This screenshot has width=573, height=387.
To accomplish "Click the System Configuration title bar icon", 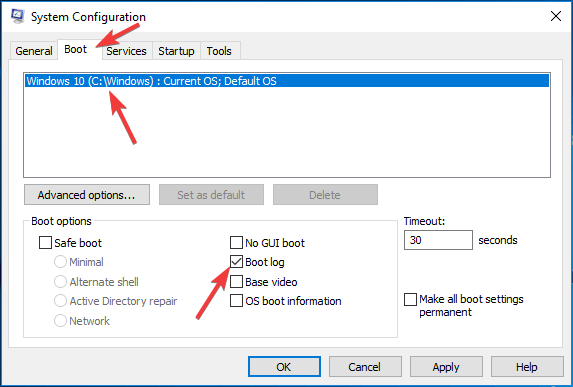I will pos(17,16).
